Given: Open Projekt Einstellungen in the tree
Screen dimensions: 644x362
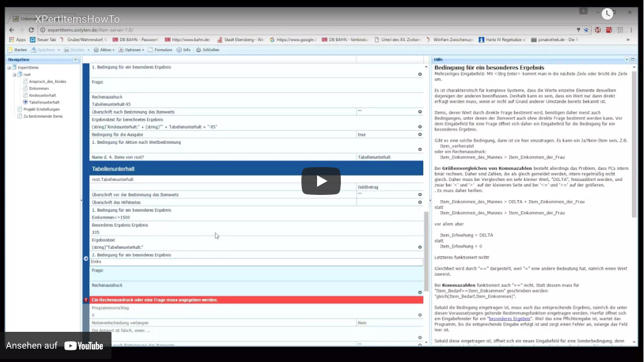Looking at the screenshot, I should click(x=41, y=109).
